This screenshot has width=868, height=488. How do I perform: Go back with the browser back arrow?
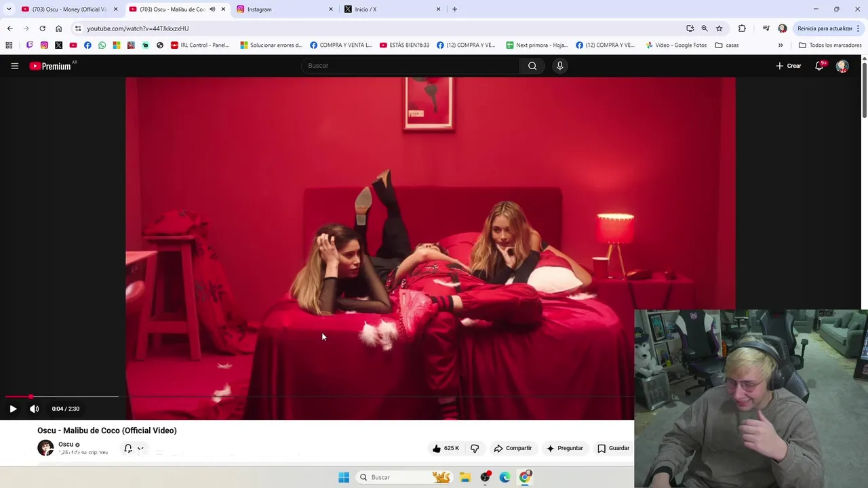click(9, 28)
